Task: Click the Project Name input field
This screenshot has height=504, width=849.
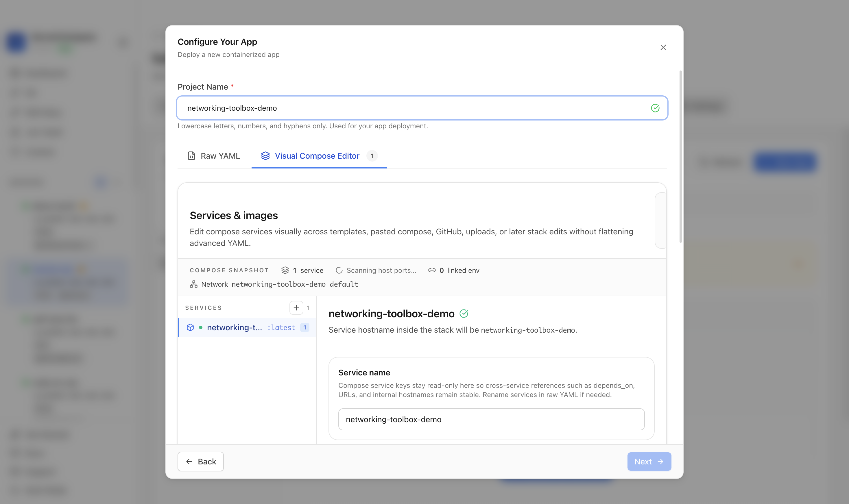Action: click(422, 108)
